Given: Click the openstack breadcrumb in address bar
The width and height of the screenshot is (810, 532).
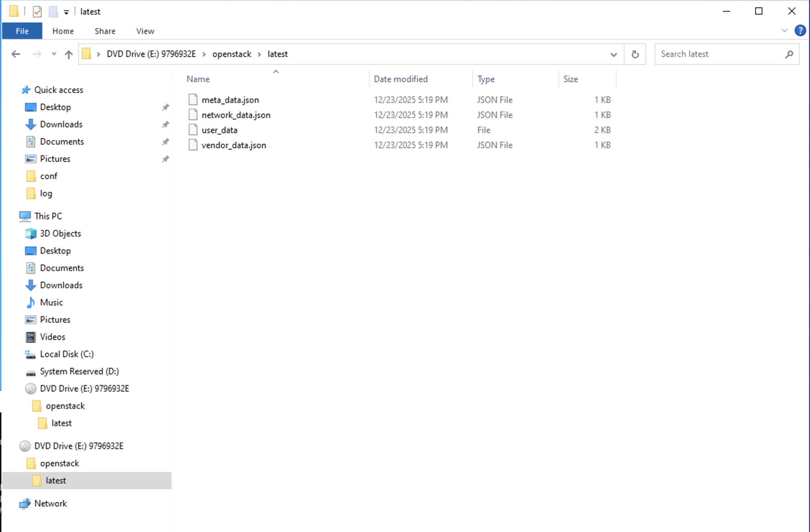Looking at the screenshot, I should (x=232, y=54).
